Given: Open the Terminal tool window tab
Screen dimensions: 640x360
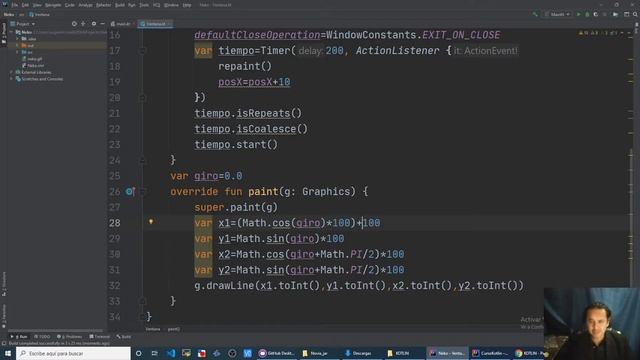Looking at the screenshot, I should click(100, 337).
